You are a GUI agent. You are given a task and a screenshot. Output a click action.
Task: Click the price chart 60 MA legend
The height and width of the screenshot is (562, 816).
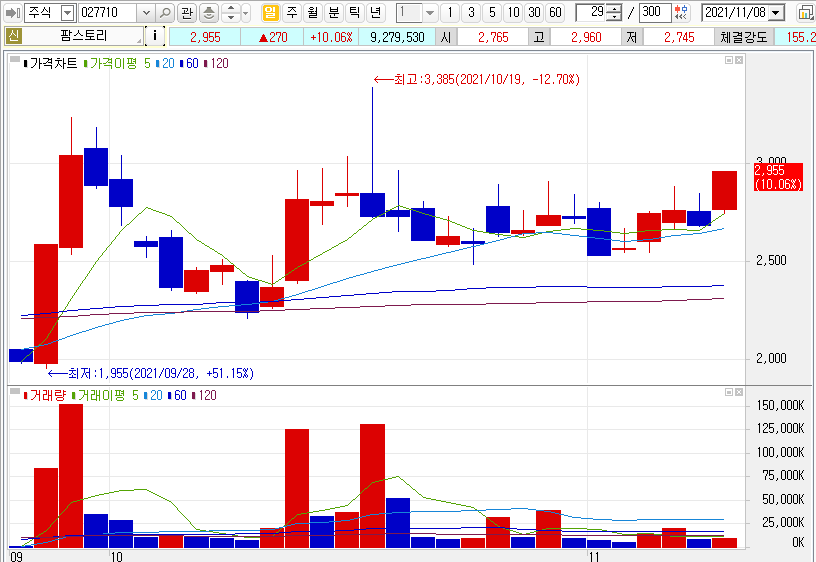coord(190,63)
